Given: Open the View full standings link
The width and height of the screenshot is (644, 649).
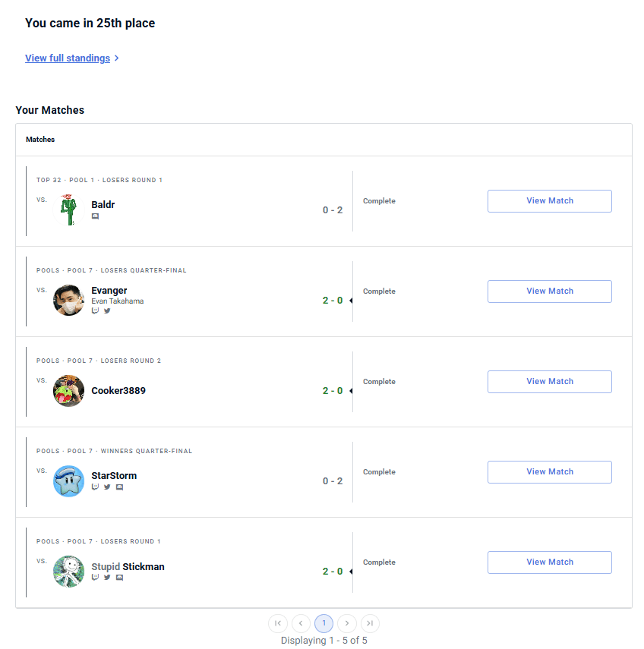Looking at the screenshot, I should (x=68, y=58).
